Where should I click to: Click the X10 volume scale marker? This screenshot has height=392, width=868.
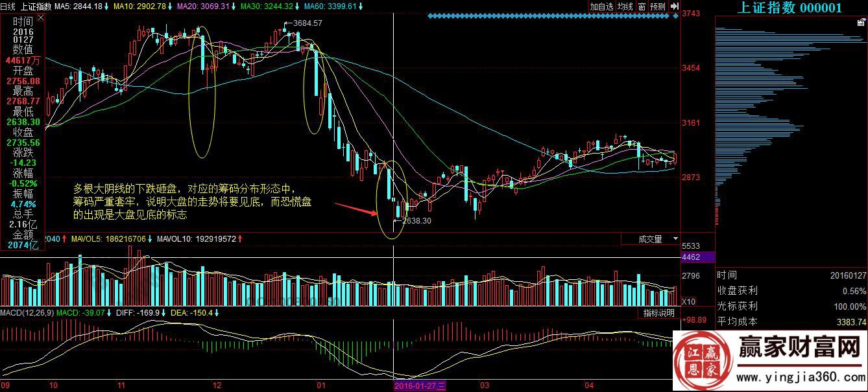click(688, 301)
